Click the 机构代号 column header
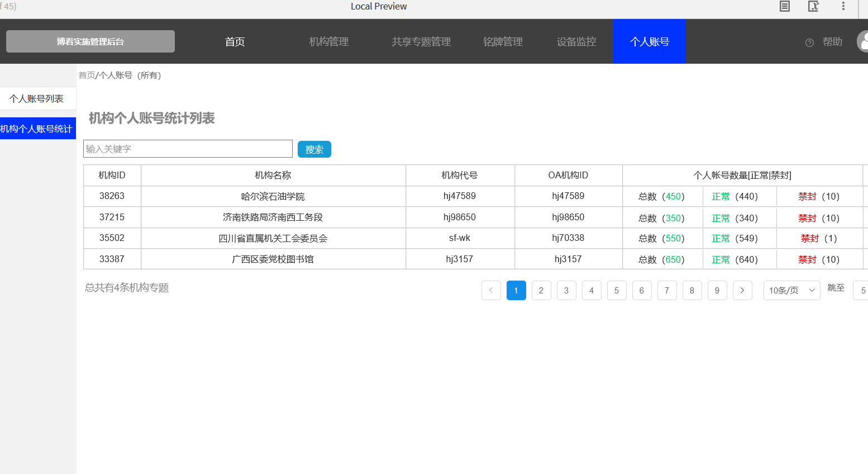The width and height of the screenshot is (868, 474). click(x=460, y=175)
